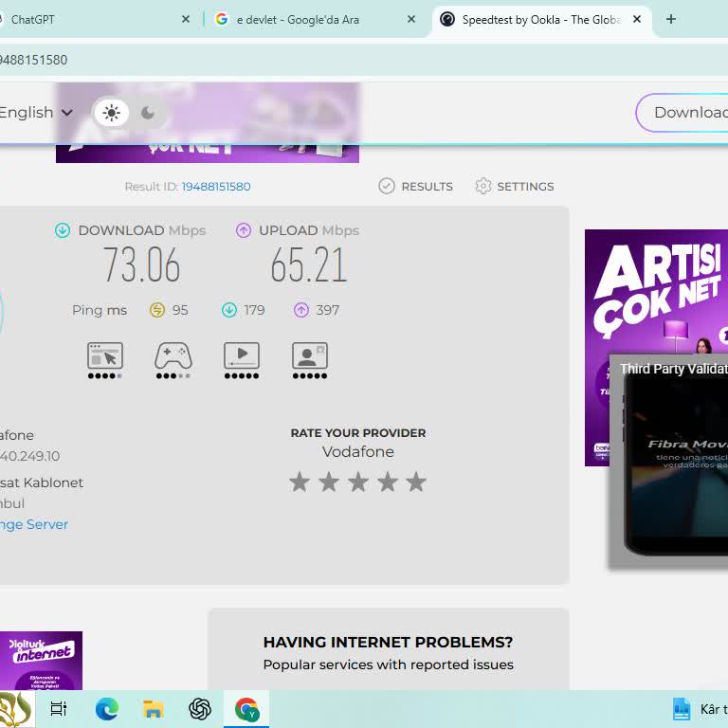Open the RESULTS page
This screenshot has width=728, height=728.
coord(415,186)
